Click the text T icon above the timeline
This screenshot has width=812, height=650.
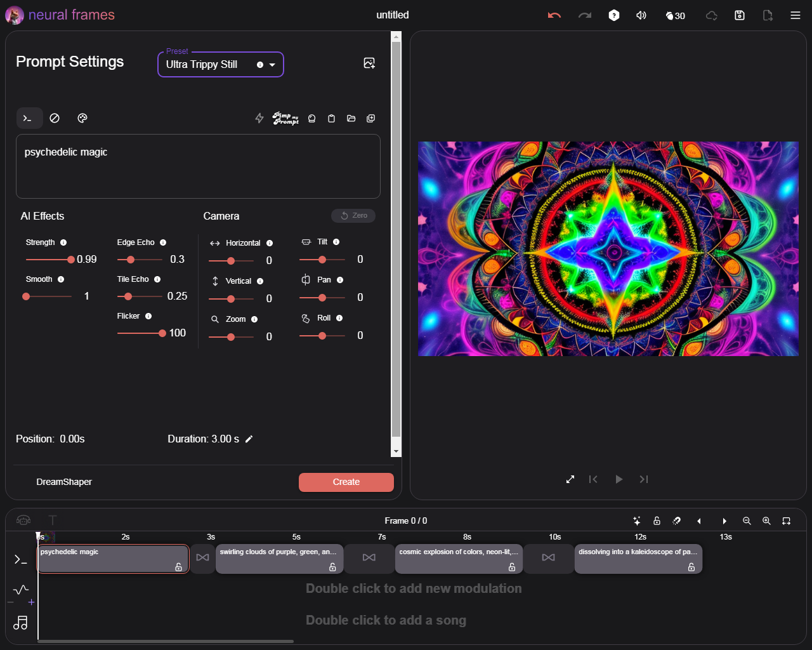coord(53,521)
